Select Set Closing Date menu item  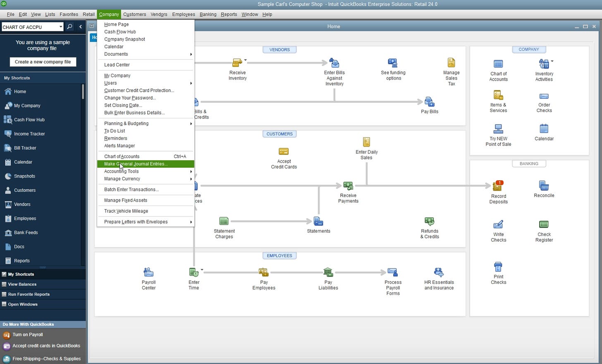(x=146, y=105)
